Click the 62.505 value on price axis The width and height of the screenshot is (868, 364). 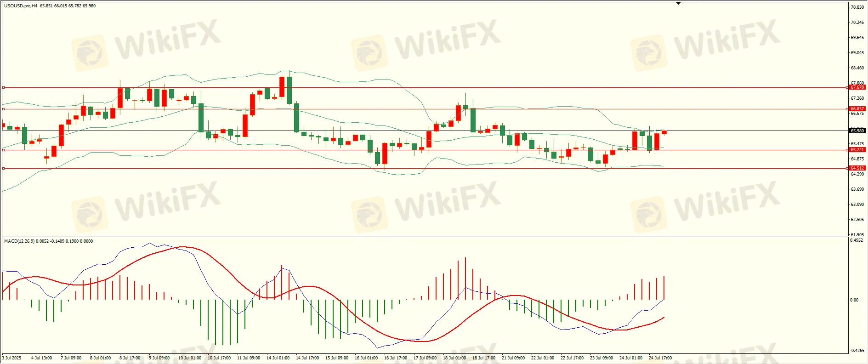click(x=857, y=220)
